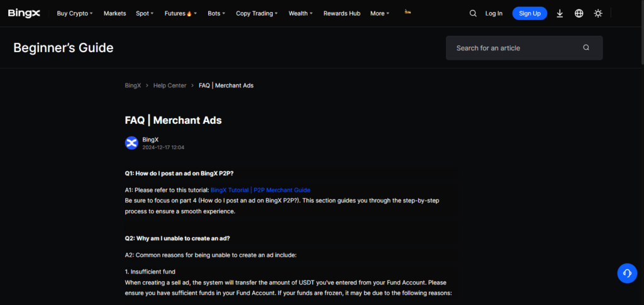Go to Rewards Hub page

pyautogui.click(x=341, y=13)
